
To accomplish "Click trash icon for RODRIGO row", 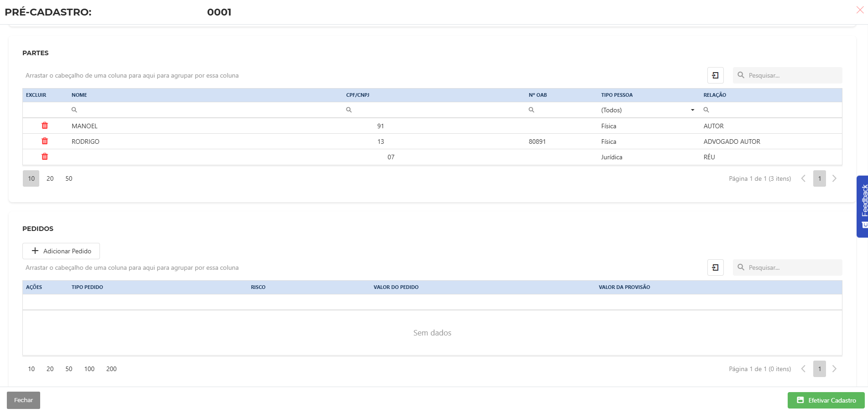I will point(45,141).
